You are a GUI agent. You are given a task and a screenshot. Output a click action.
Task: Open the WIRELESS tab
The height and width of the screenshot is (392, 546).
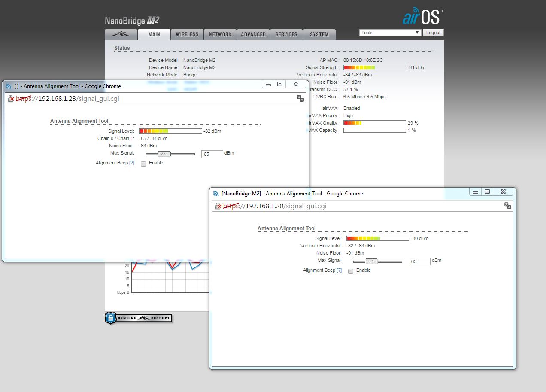[x=187, y=34]
